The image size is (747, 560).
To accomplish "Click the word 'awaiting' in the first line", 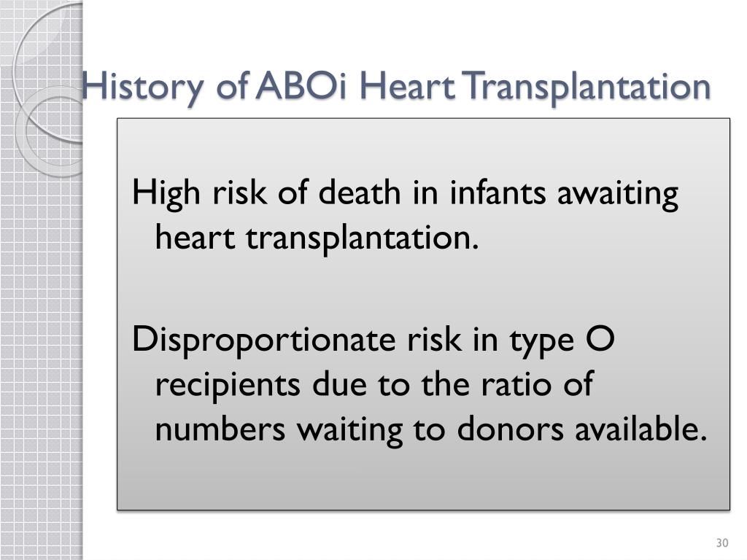I will pyautogui.click(x=618, y=194).
